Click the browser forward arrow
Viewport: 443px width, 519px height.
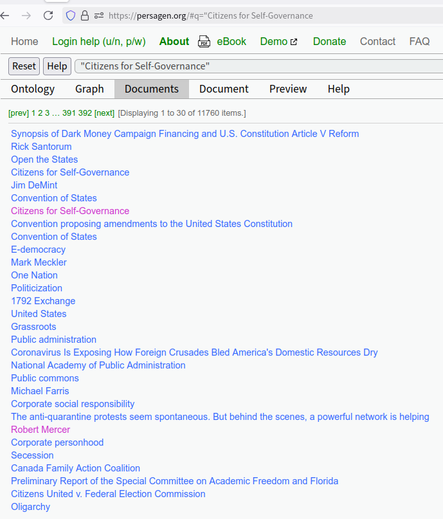tap(26, 15)
